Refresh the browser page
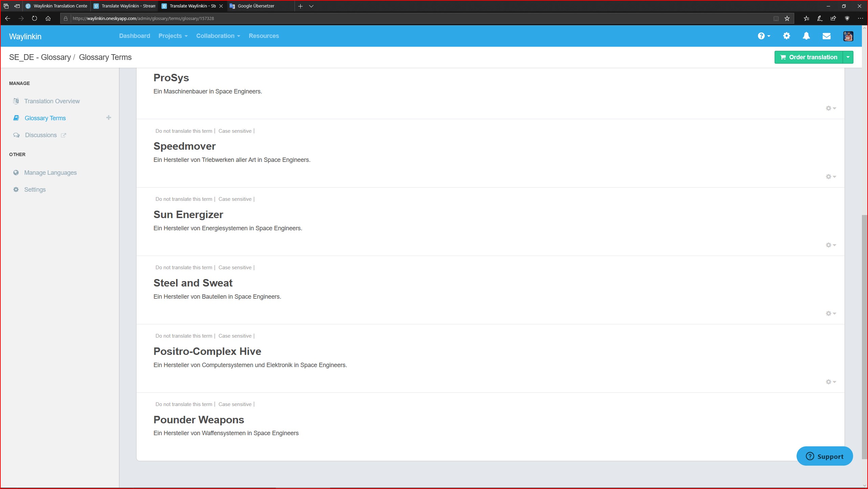The height and width of the screenshot is (489, 868). [x=35, y=18]
